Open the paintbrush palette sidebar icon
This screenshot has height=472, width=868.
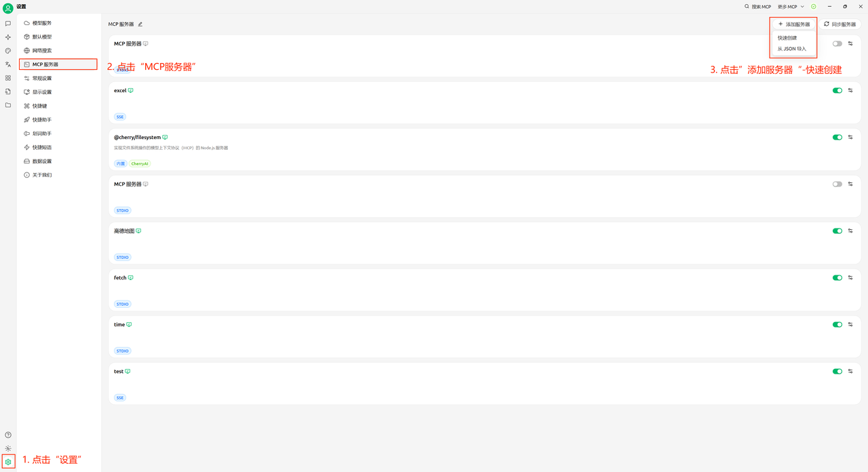click(x=8, y=51)
